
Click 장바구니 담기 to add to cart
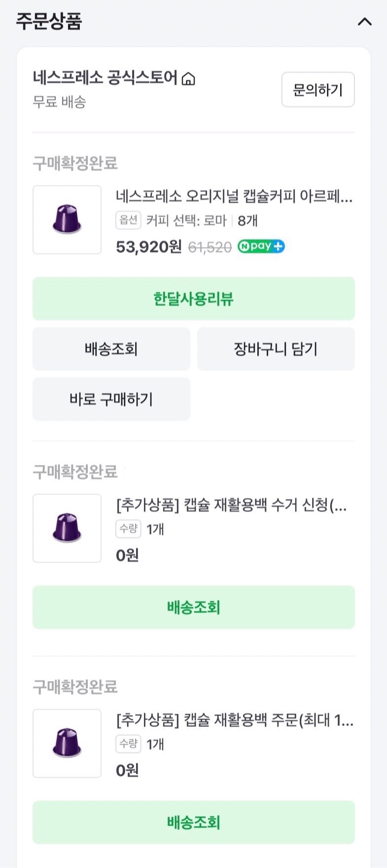pyautogui.click(x=276, y=349)
